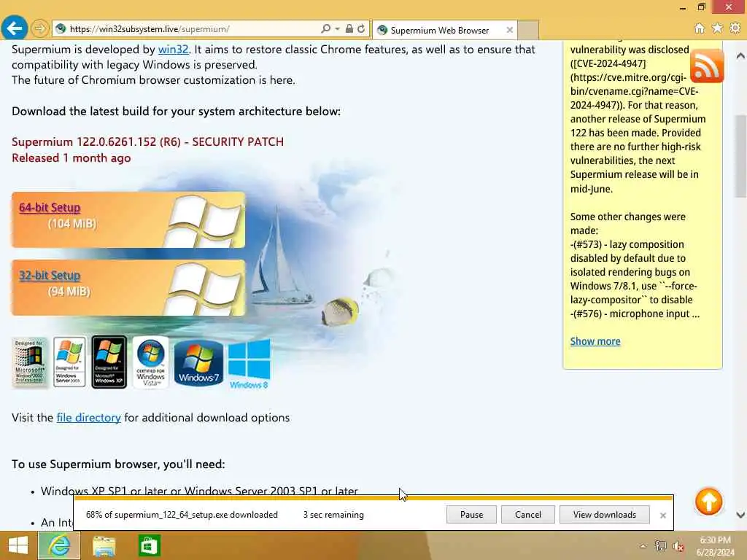Viewport: 747px width, 560px height.
Task: Dismiss the download notification bar
Action: [x=662, y=516]
